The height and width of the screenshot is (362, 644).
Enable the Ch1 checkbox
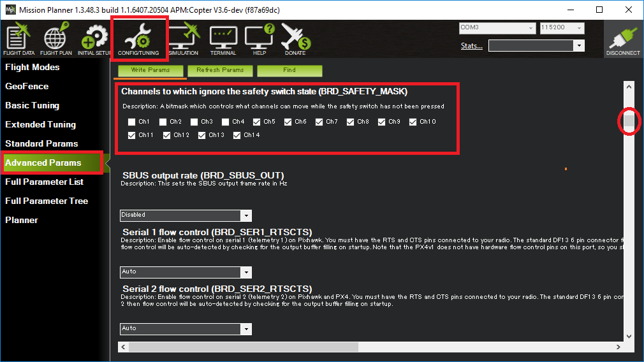131,122
